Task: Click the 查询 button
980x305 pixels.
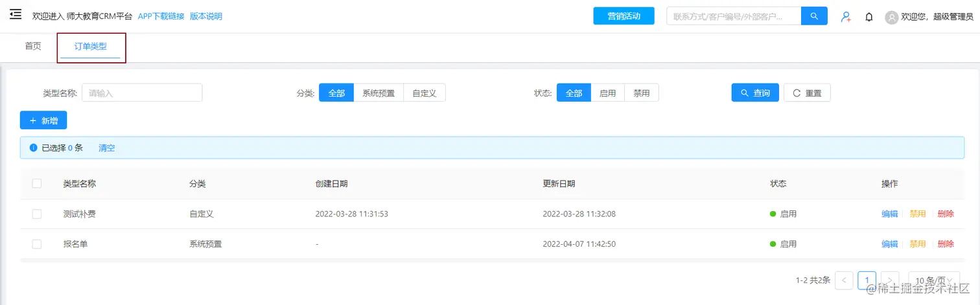Action: (755, 93)
